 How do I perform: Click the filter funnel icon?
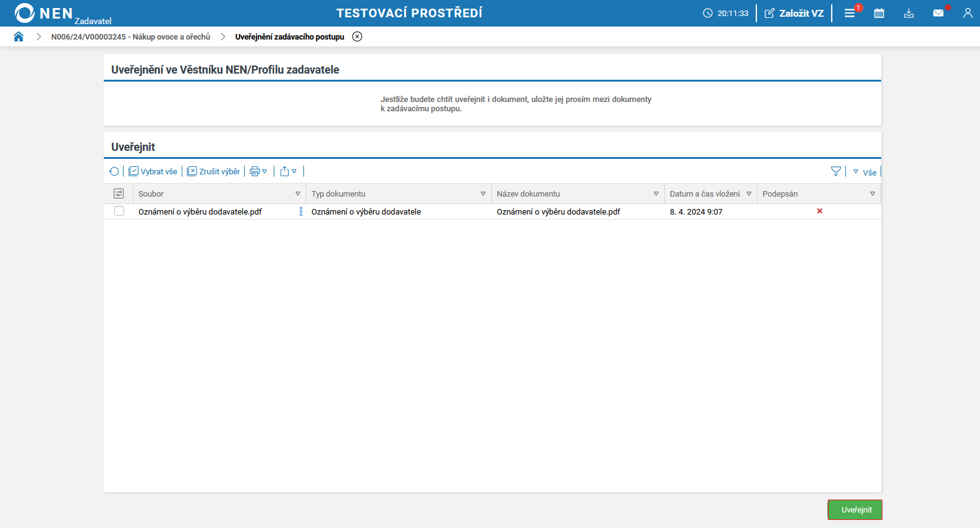click(836, 171)
